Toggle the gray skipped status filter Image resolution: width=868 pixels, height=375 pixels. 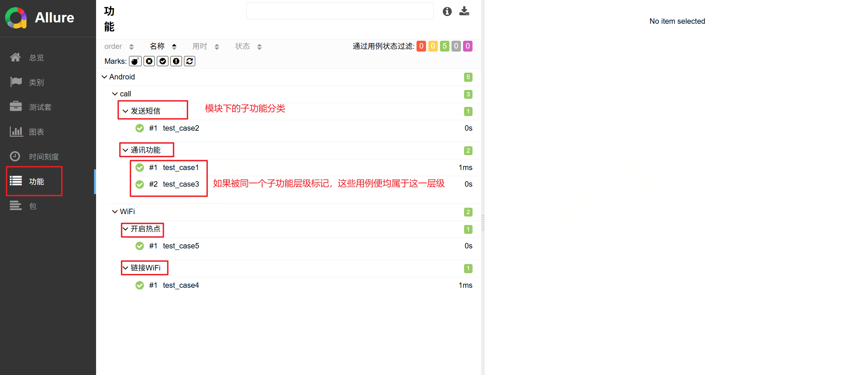click(x=456, y=46)
